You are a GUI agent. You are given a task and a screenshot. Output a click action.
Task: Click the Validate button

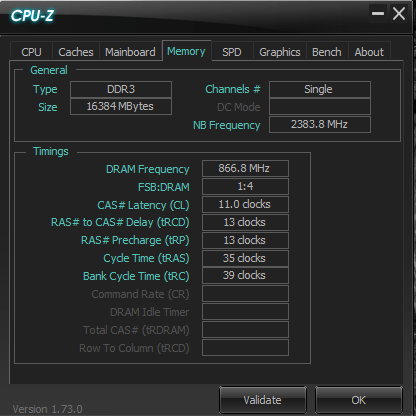263,400
